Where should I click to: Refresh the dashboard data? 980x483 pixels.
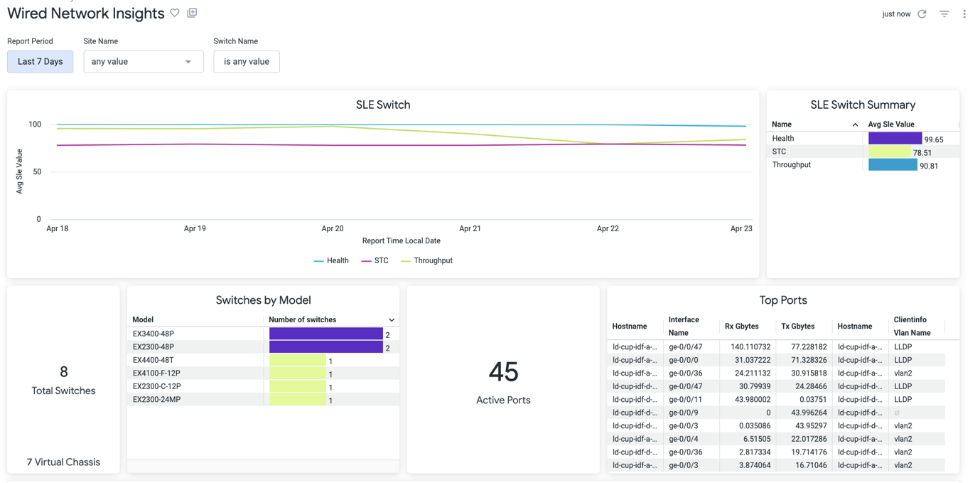(x=922, y=14)
